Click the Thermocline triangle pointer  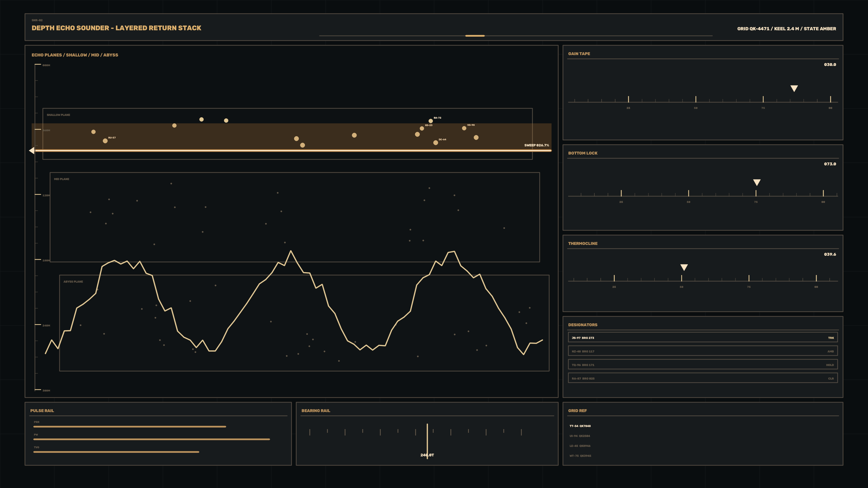[684, 267]
